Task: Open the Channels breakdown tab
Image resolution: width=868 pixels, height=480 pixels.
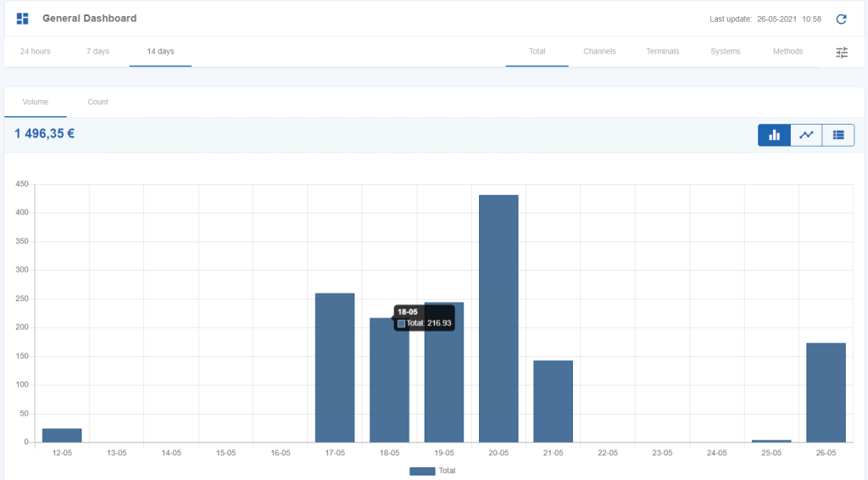Action: pos(599,52)
